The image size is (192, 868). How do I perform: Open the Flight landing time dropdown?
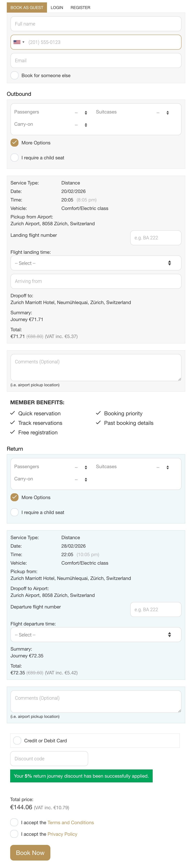click(96, 263)
